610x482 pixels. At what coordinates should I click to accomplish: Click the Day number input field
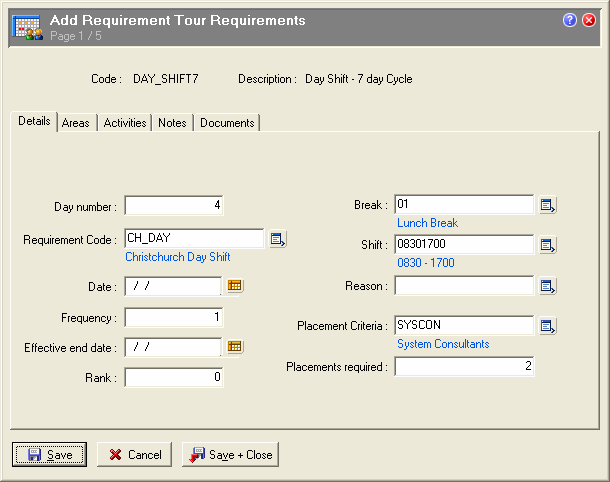click(x=174, y=205)
